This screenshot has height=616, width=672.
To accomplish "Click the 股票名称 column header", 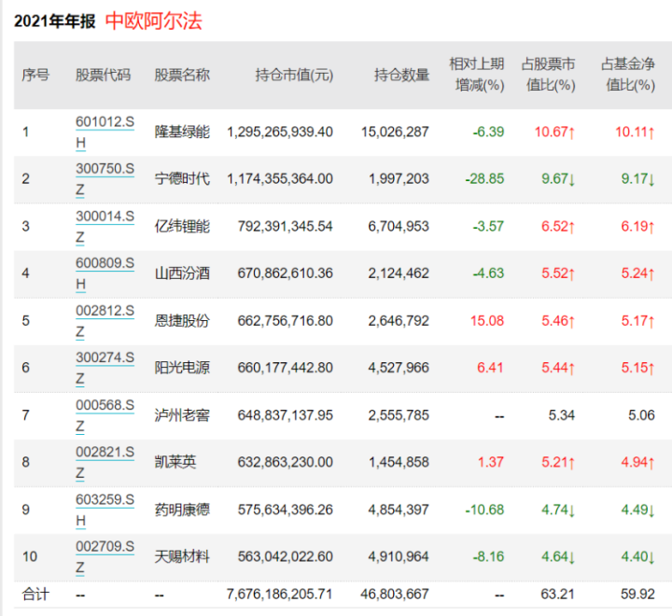I will tap(182, 75).
